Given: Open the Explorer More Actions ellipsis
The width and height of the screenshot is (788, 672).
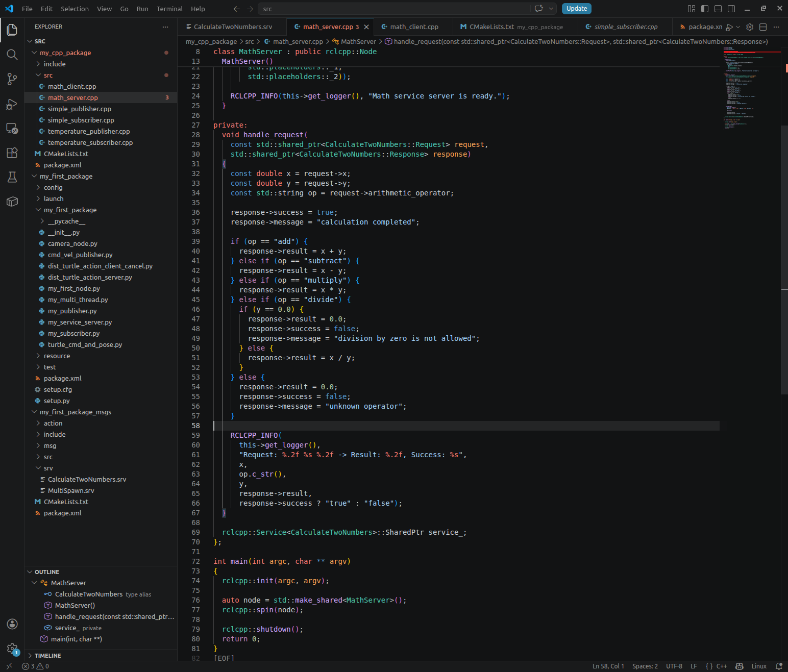Looking at the screenshot, I should pos(165,27).
